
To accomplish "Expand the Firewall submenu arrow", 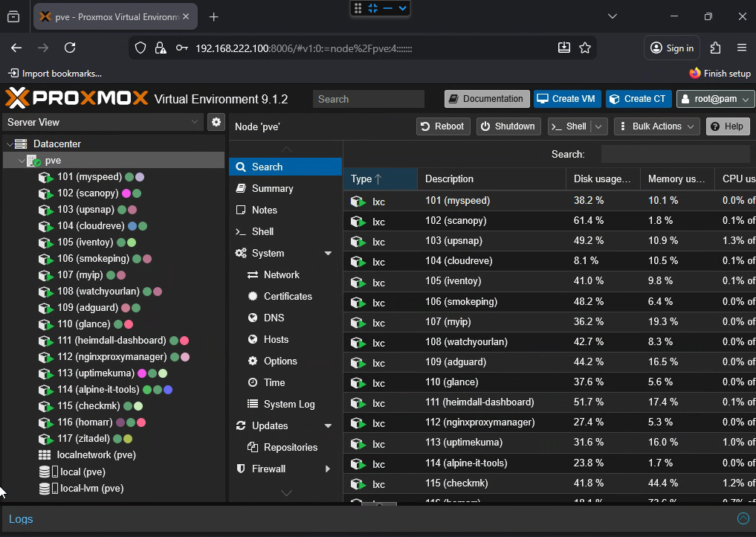I will pyautogui.click(x=328, y=469).
